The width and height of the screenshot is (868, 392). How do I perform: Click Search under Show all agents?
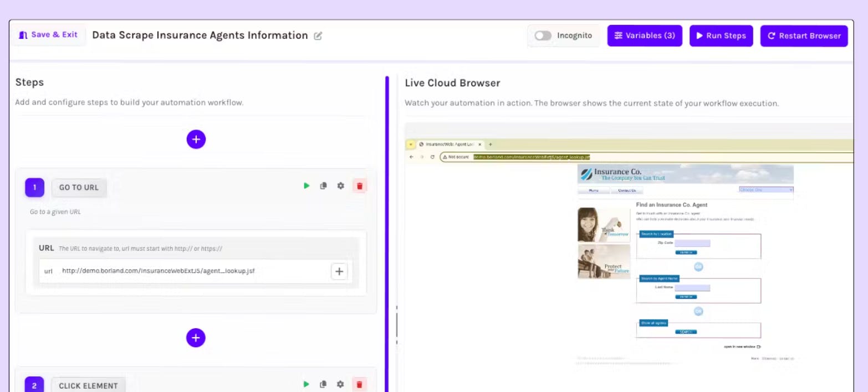686,332
